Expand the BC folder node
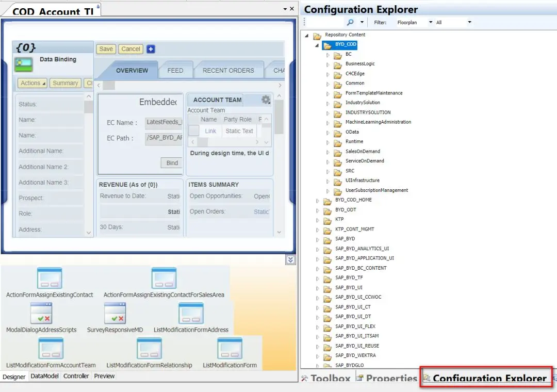Image resolution: width=557 pixels, height=392 pixels. pos(328,55)
